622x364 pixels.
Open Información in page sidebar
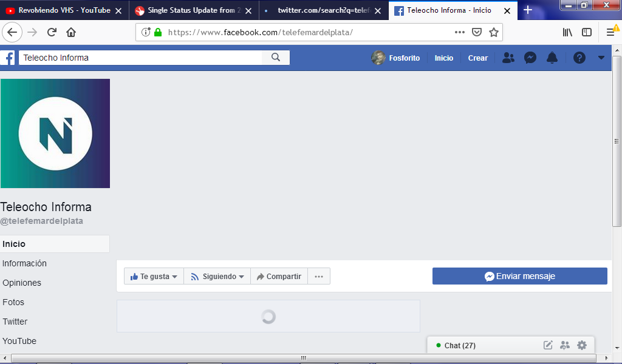24,263
